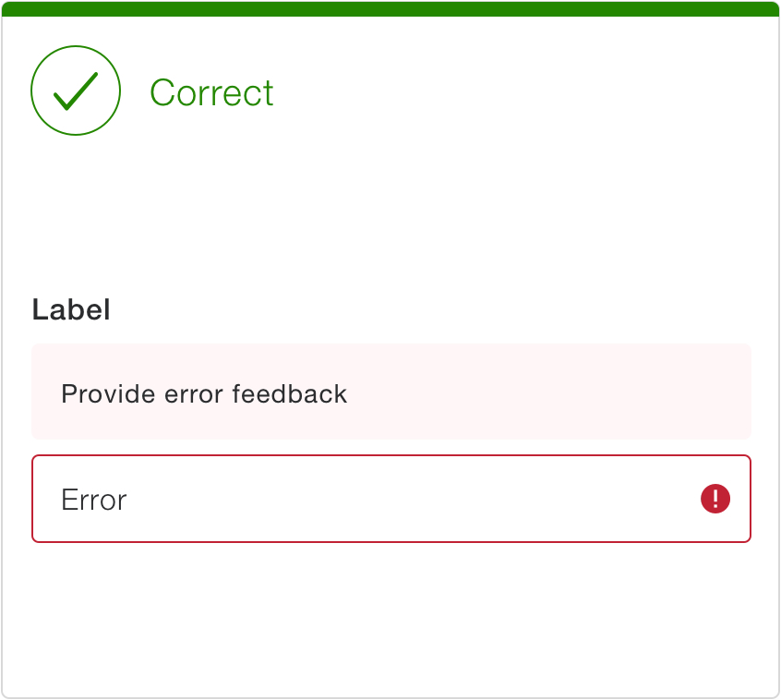
Task: Click the area between Correct and Label
Action: tap(391, 212)
